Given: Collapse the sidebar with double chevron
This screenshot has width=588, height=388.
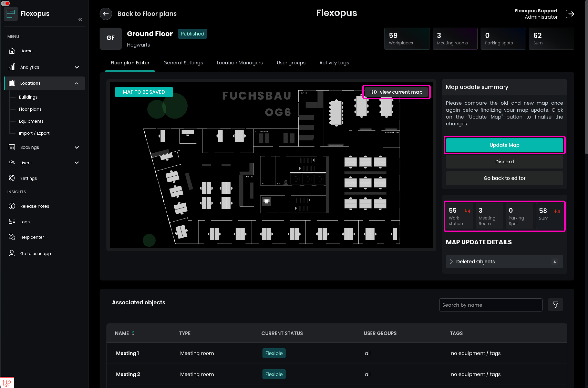Looking at the screenshot, I should (x=80, y=19).
